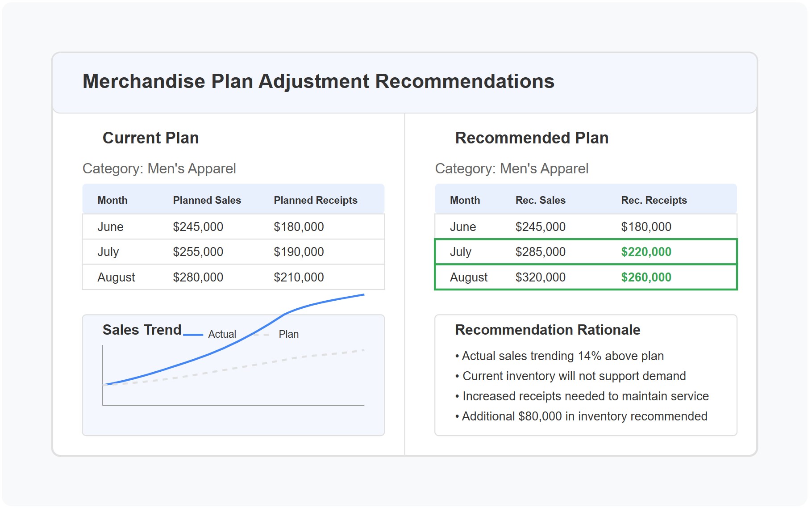Select the Sales Trend chart title
The width and height of the screenshot is (812, 508).
pos(141,330)
